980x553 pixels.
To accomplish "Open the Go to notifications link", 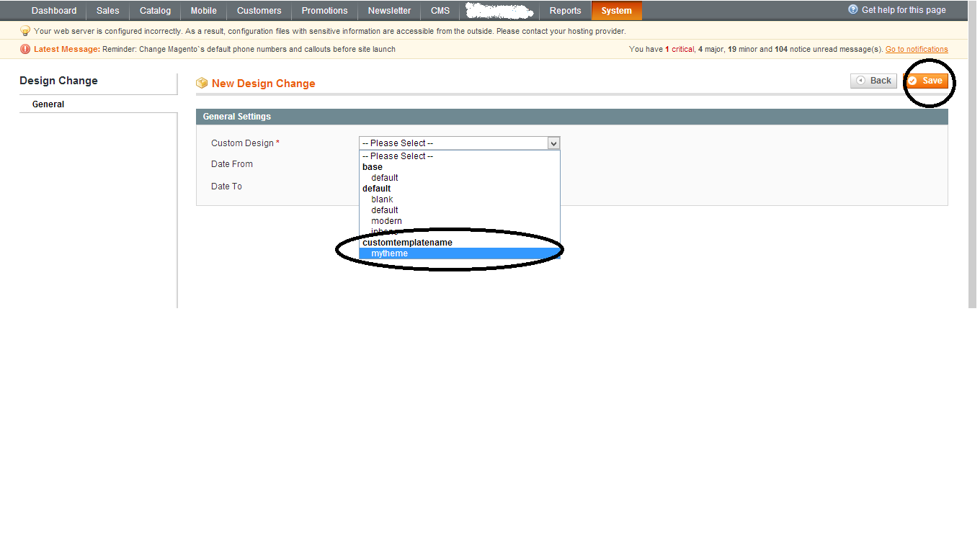I will tap(917, 50).
